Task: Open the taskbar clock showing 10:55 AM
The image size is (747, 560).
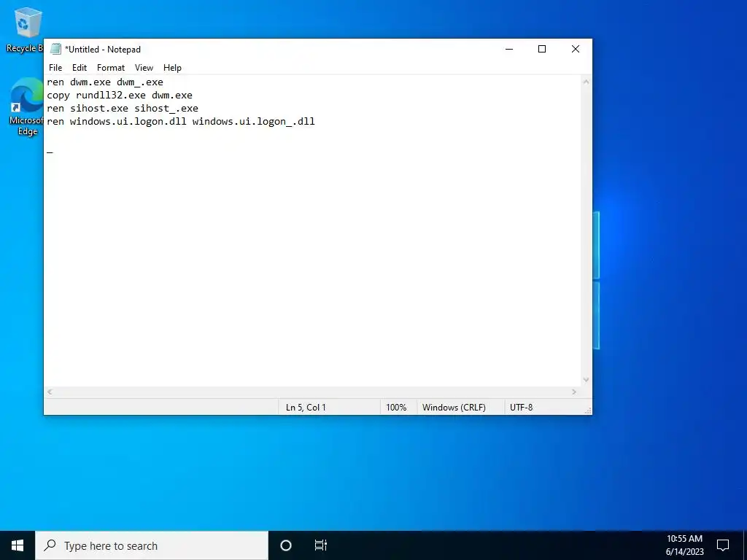Action: 684,545
